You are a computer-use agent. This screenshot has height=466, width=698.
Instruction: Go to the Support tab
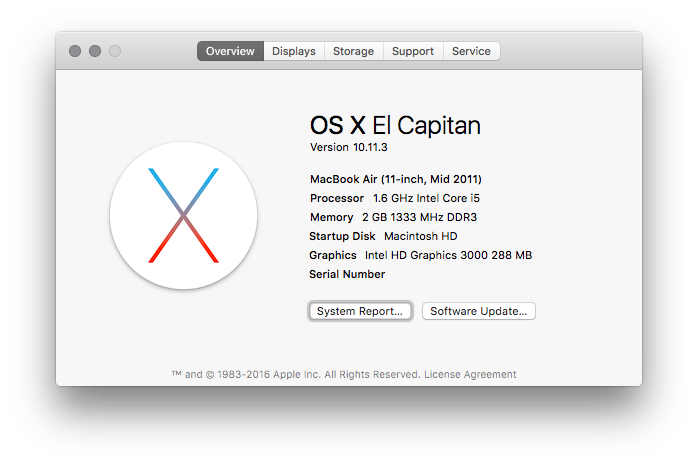click(x=413, y=51)
